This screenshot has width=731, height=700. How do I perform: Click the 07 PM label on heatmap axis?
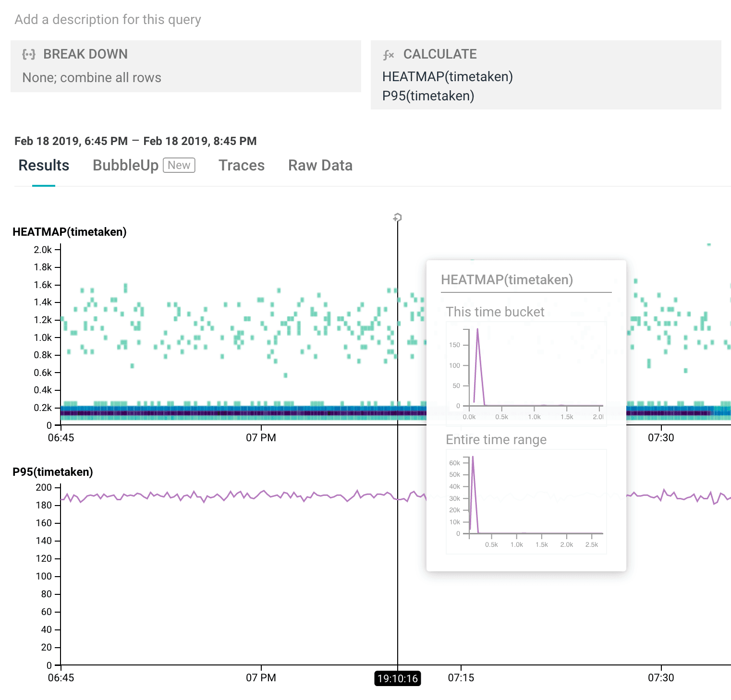261,438
